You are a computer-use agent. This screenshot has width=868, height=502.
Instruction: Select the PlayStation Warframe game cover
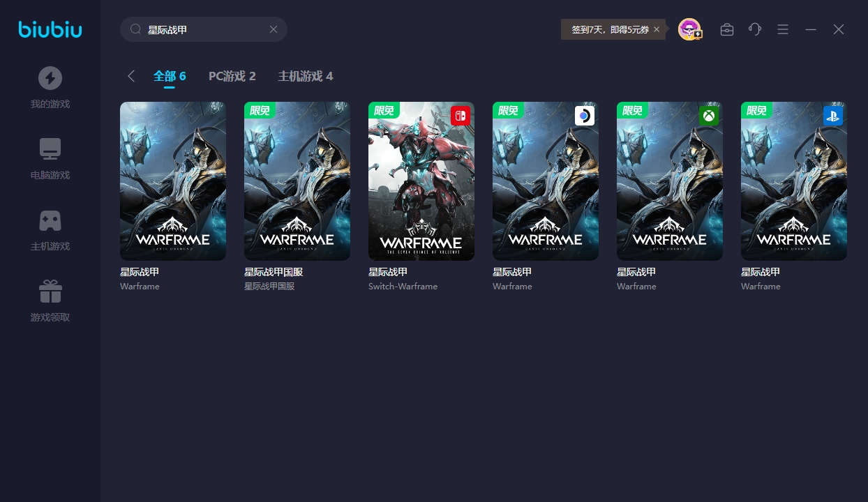click(794, 181)
